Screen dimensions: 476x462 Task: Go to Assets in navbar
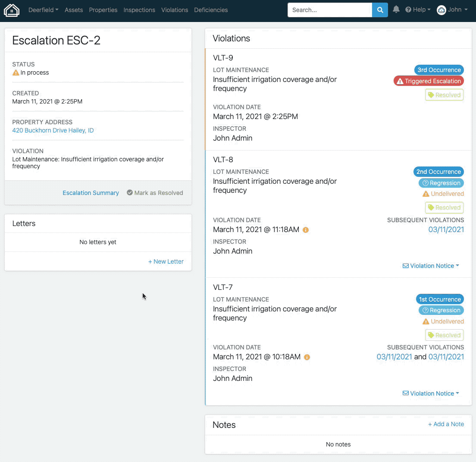pyautogui.click(x=74, y=10)
